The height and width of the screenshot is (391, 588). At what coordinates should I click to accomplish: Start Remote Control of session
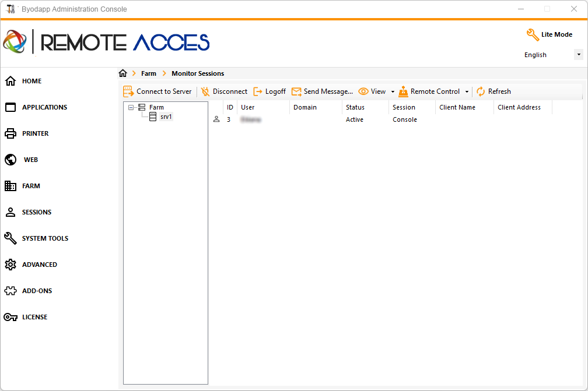click(435, 91)
